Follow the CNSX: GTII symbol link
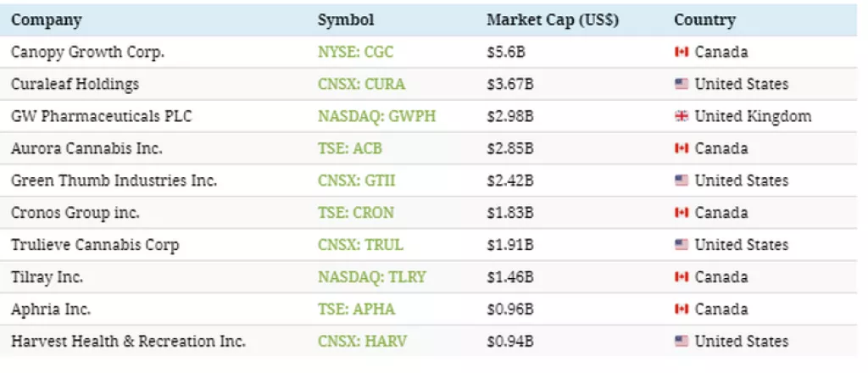 [x=356, y=181]
